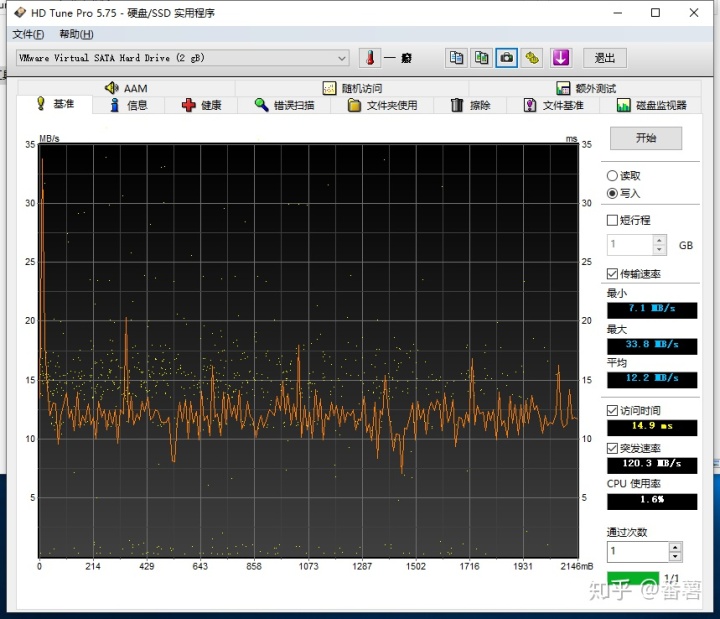Image resolution: width=720 pixels, height=619 pixels.
Task: Open the options gears icon
Action: click(532, 58)
